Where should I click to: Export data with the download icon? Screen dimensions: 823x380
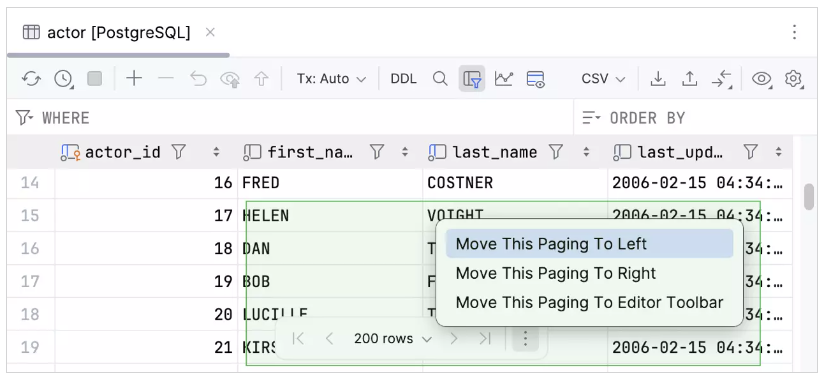click(658, 79)
